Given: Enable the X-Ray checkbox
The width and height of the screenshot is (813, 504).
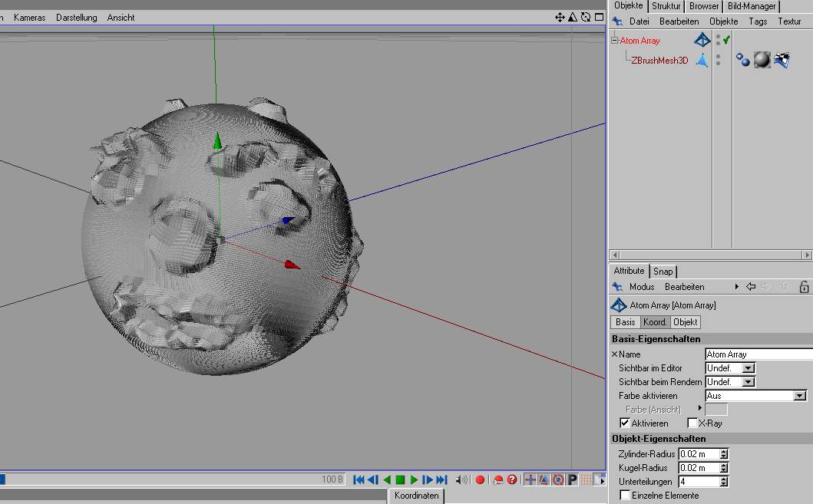Looking at the screenshot, I should [x=692, y=423].
